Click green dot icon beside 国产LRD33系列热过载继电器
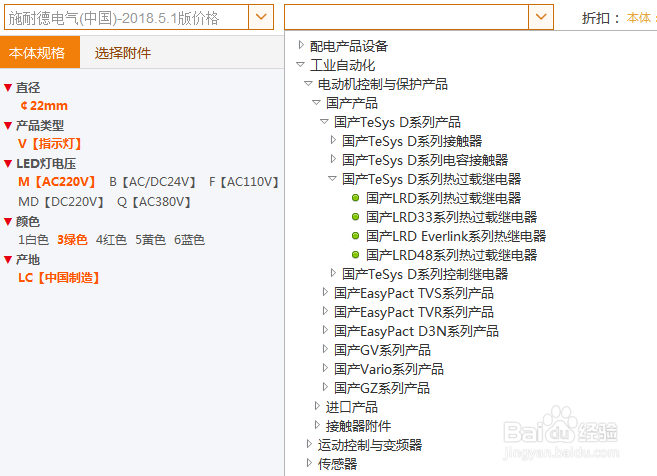 pyautogui.click(x=355, y=217)
